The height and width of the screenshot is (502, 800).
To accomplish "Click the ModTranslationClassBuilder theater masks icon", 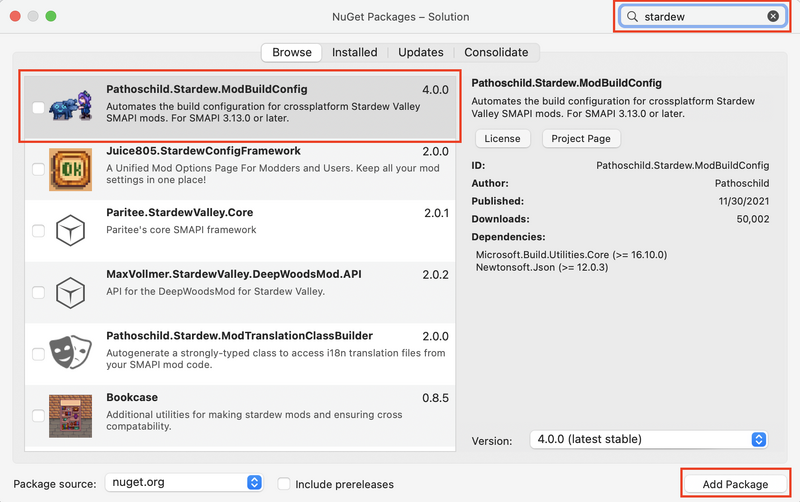I will pyautogui.click(x=70, y=352).
